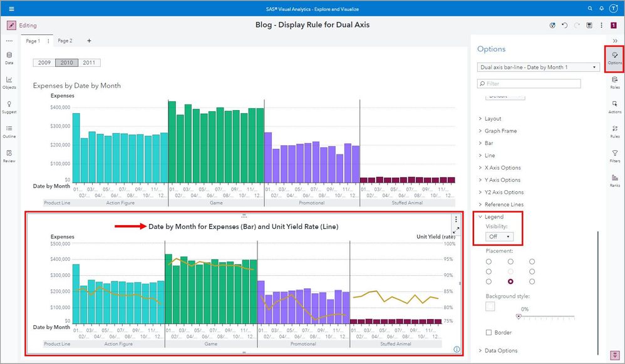Screen dimensions: 625x364
Task: Open the Data pane in left sidebar
Action: [9, 58]
